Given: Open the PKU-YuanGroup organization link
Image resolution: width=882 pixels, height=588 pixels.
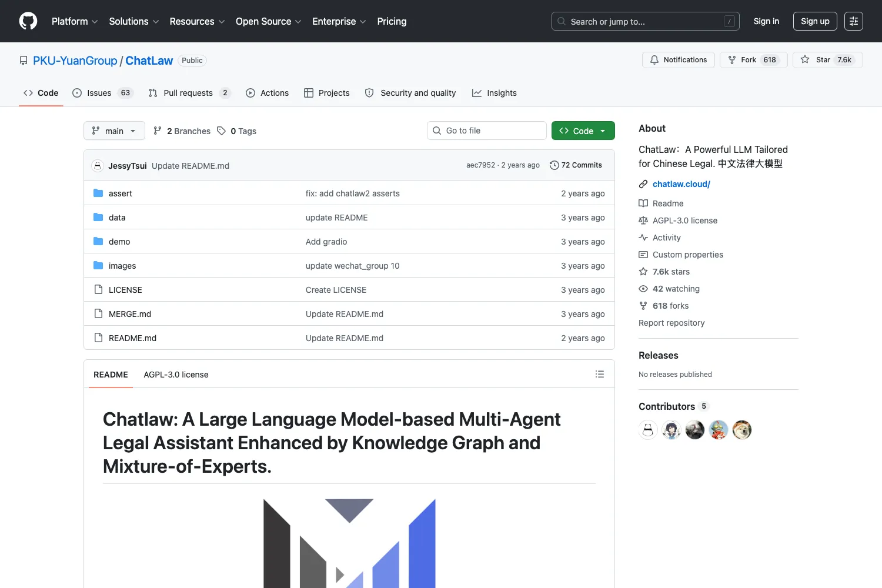Looking at the screenshot, I should pyautogui.click(x=75, y=61).
